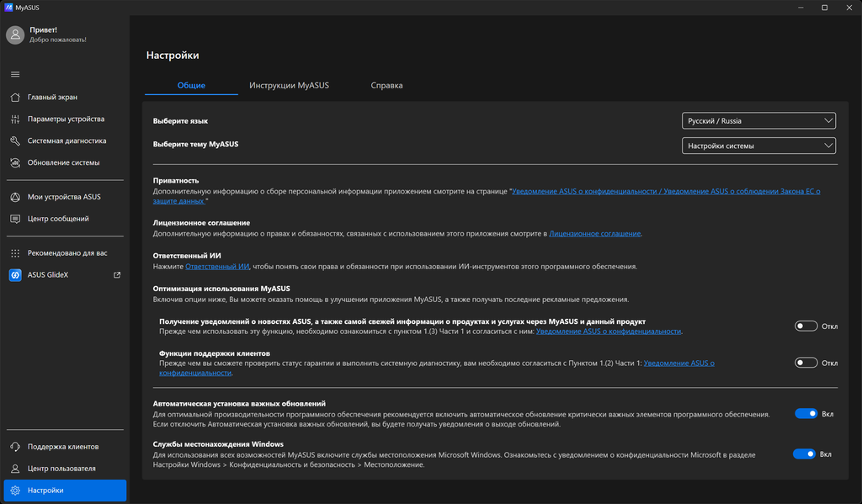Click the Центр пользователя person icon
862x504 pixels.
15,469
